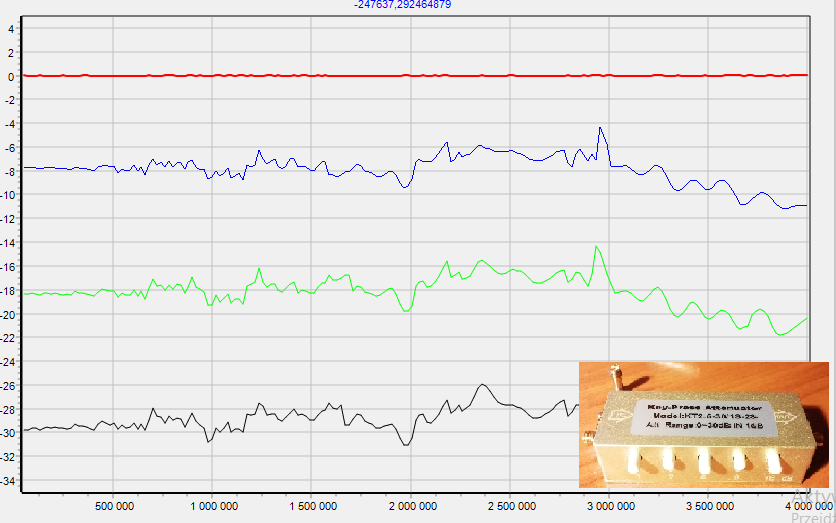Click the 500 000 x-axis label

click(x=114, y=506)
